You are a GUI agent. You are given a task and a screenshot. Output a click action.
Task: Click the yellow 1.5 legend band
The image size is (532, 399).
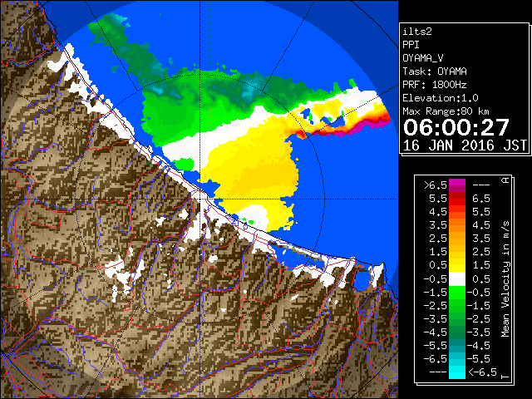tap(457, 265)
